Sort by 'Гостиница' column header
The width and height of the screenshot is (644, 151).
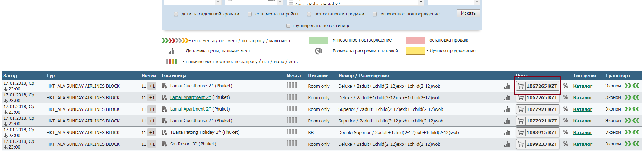point(174,76)
